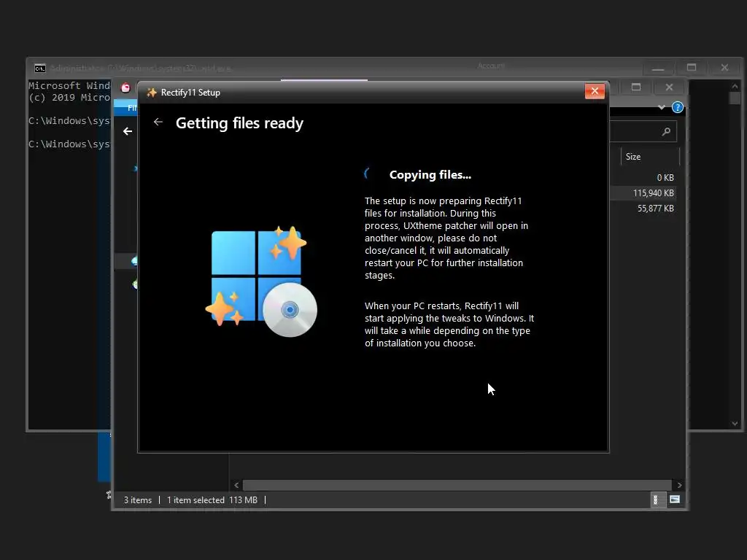Select the 115,940 KB file row
The image size is (747, 560).
[643, 192]
